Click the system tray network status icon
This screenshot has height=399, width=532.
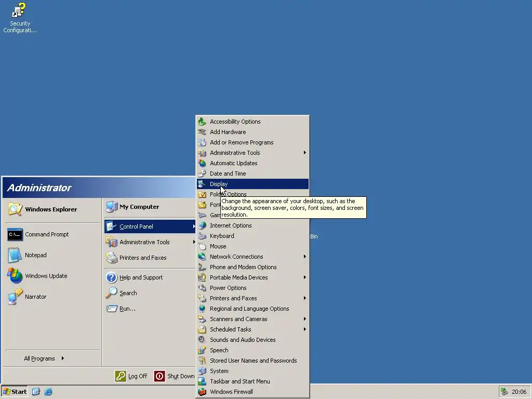click(x=504, y=392)
